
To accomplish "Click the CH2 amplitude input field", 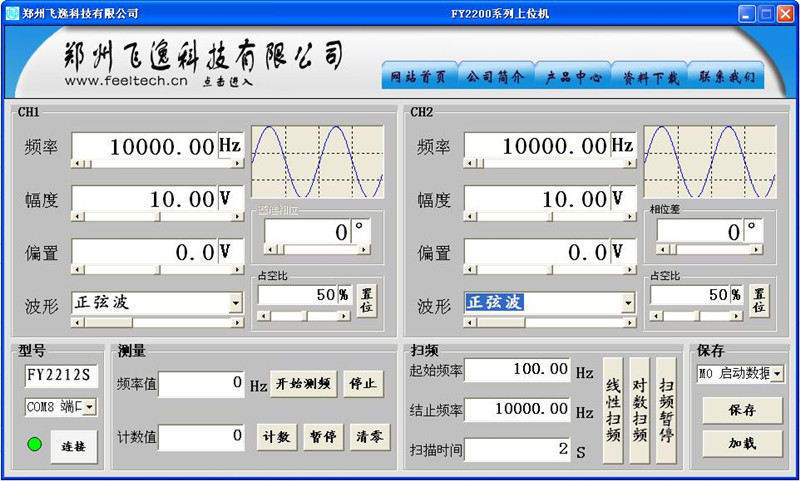I will pos(538,199).
